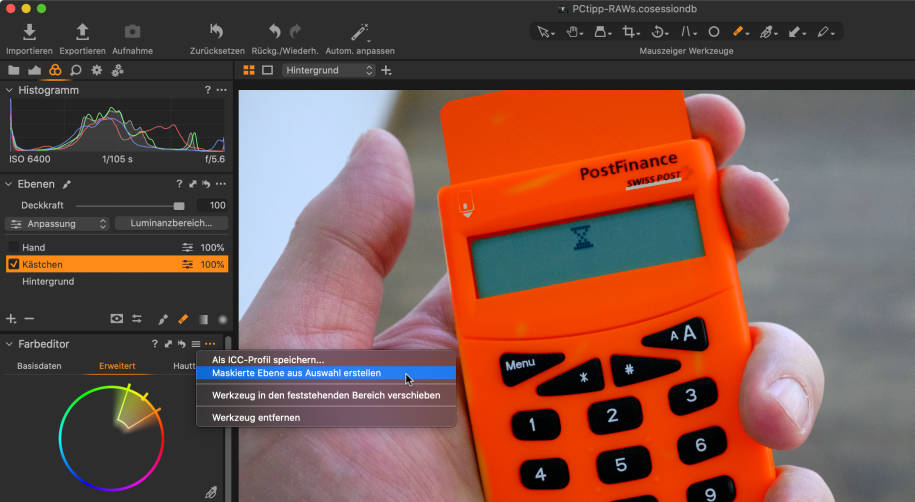This screenshot has width=915, height=502.
Task: Open the Ebenen panel three-dot menu
Action: [x=221, y=184]
